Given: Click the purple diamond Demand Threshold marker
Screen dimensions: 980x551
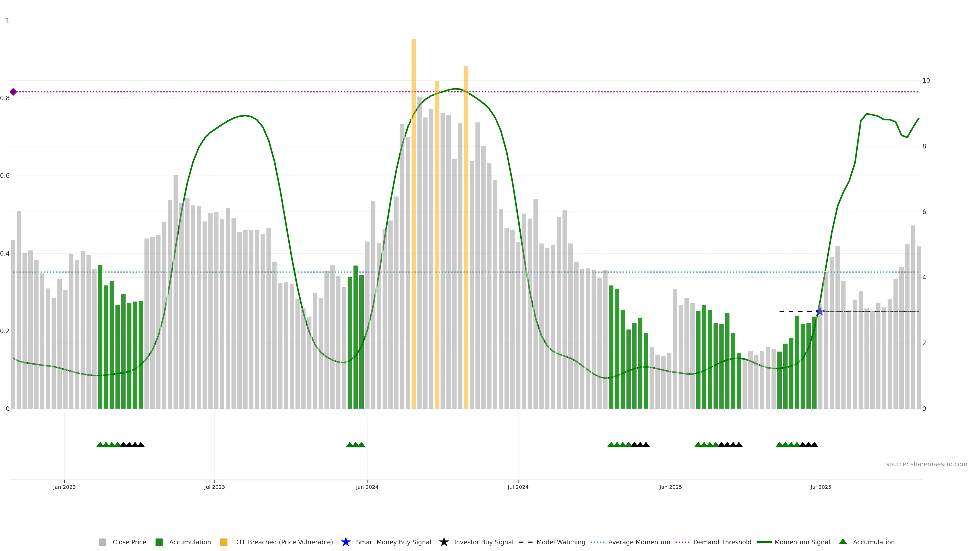Looking at the screenshot, I should click(13, 92).
